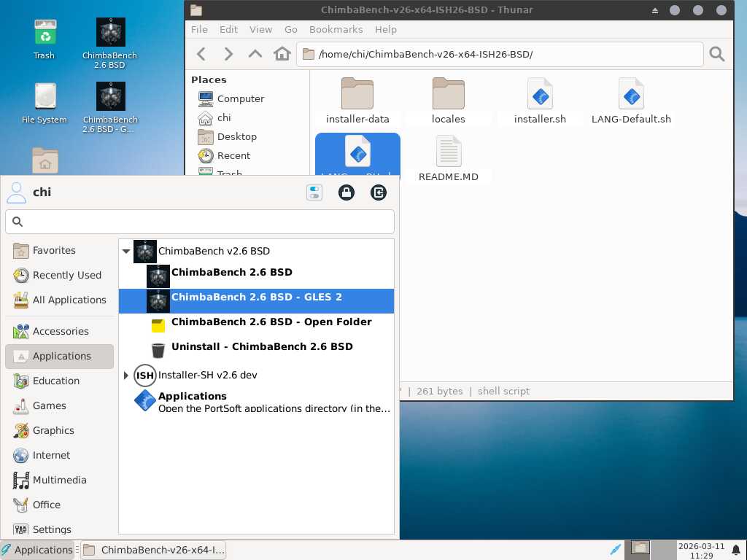Image resolution: width=747 pixels, height=560 pixels.
Task: Collapse the ChimbaBench v2.6 BSD group
Action: pyautogui.click(x=126, y=251)
